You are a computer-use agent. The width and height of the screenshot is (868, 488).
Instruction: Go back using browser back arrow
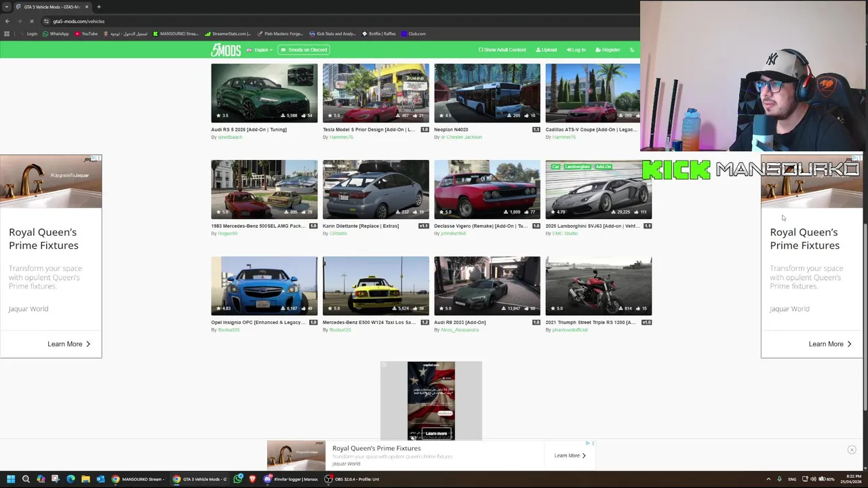click(7, 21)
